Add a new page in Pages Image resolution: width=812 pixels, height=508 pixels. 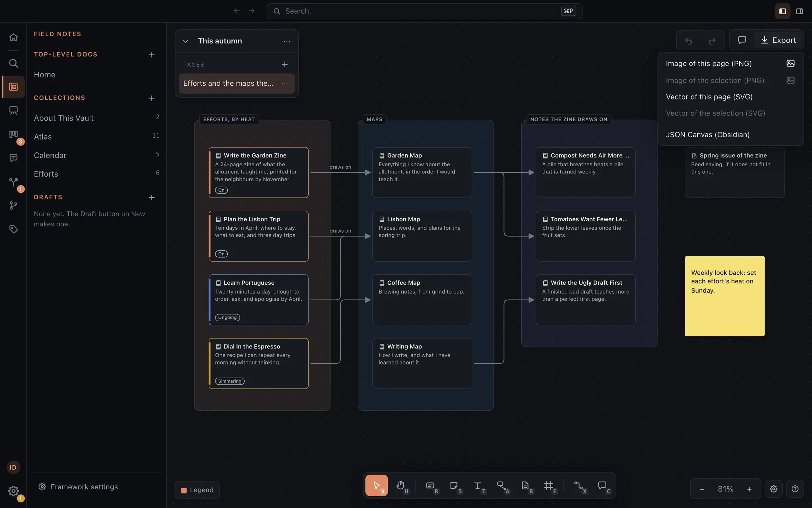click(x=285, y=64)
